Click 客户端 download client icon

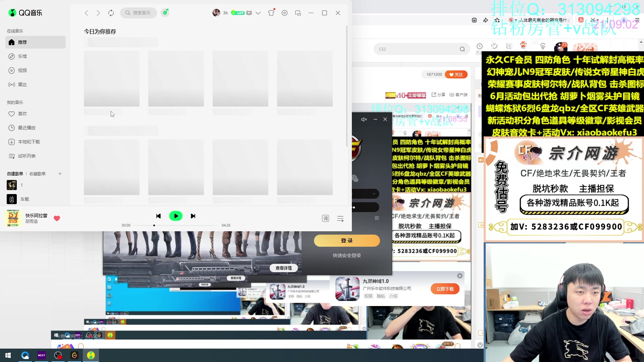click(x=459, y=95)
